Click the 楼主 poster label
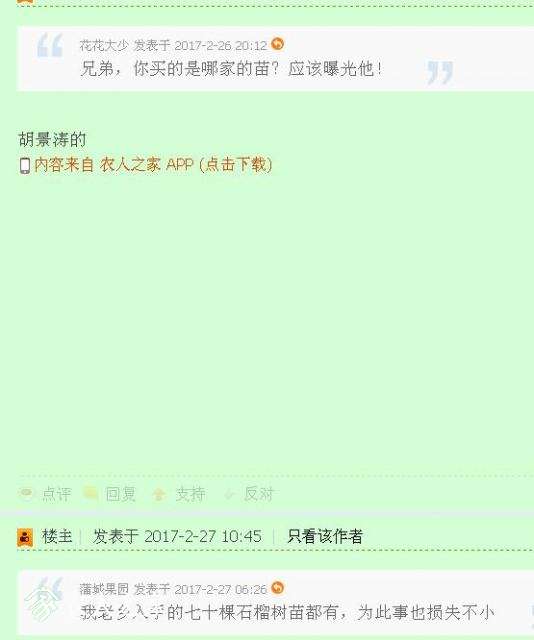 click(57, 536)
